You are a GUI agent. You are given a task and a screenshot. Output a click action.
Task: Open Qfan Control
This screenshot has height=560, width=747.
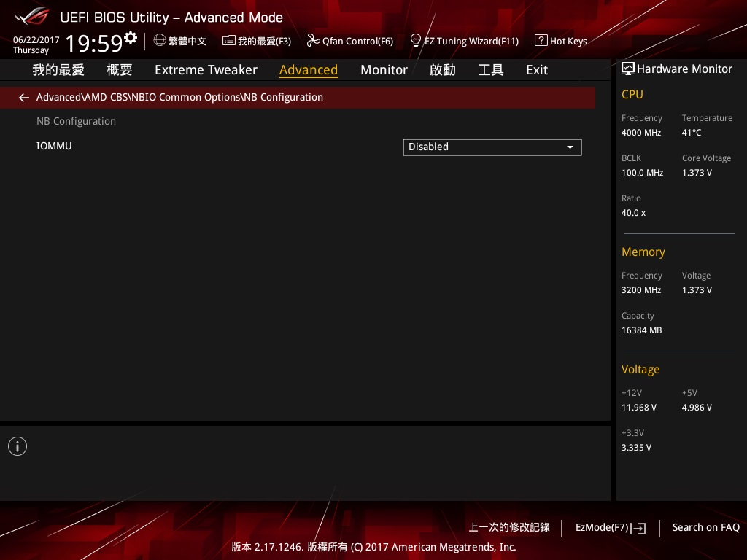click(x=350, y=41)
